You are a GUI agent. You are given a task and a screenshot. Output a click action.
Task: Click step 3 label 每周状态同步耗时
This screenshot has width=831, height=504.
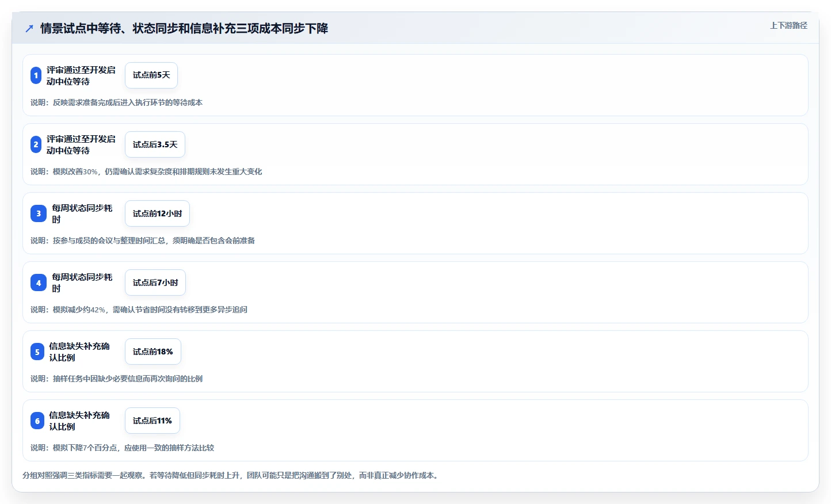82,213
